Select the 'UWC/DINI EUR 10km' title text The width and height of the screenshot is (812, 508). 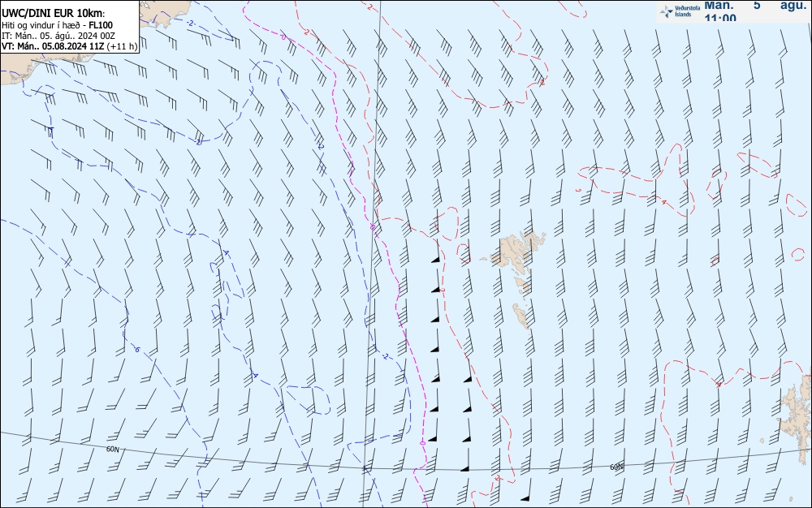click(54, 14)
